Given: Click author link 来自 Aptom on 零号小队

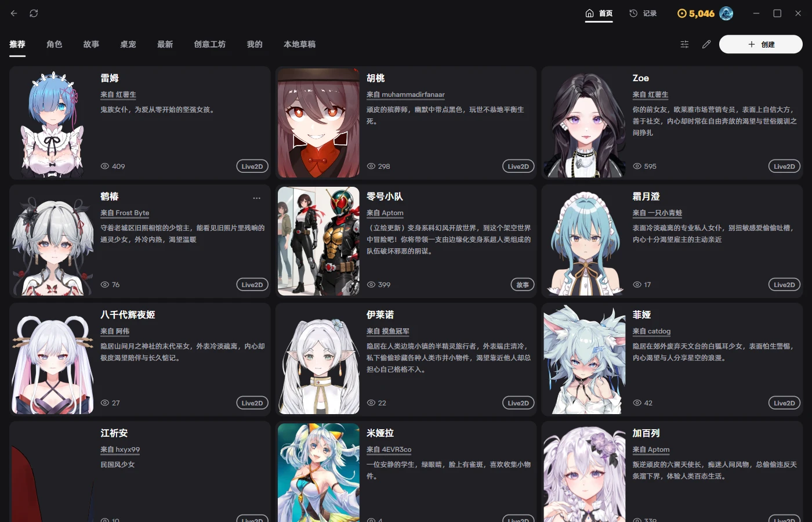Looking at the screenshot, I should tap(385, 213).
